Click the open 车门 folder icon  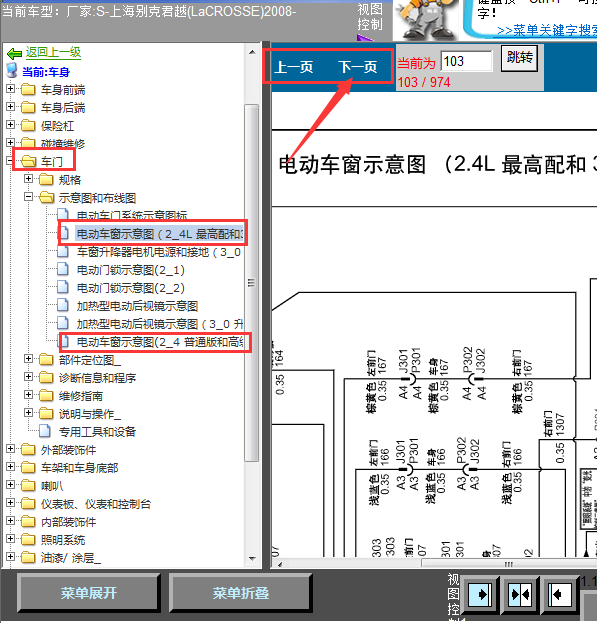coord(28,161)
